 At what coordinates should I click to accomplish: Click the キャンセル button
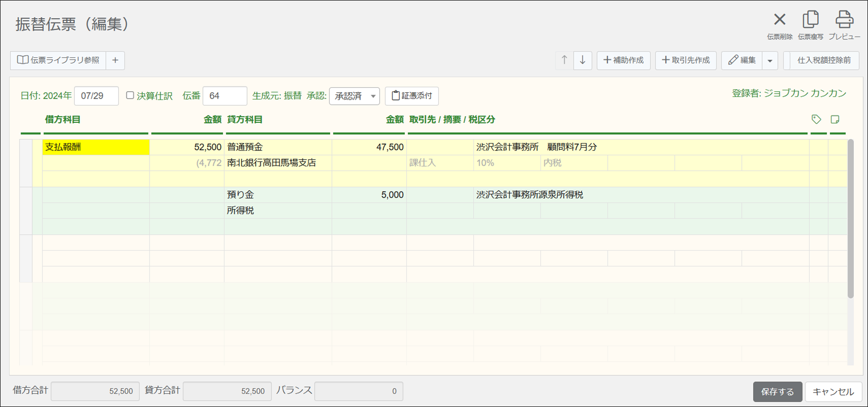[x=833, y=392]
